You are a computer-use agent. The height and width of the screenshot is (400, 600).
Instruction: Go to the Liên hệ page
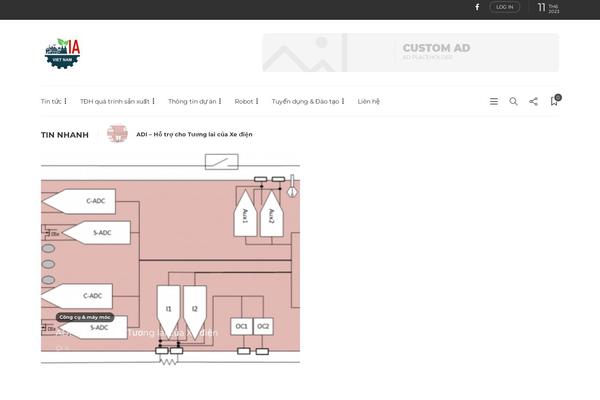[368, 101]
